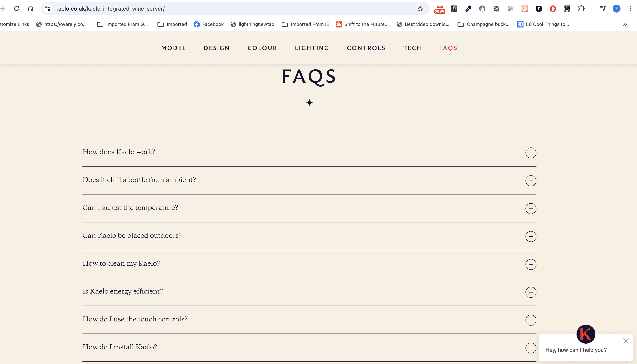Expand 'How do I install Kaelo?' plus icon
This screenshot has height=364, width=637.
pos(531,348)
